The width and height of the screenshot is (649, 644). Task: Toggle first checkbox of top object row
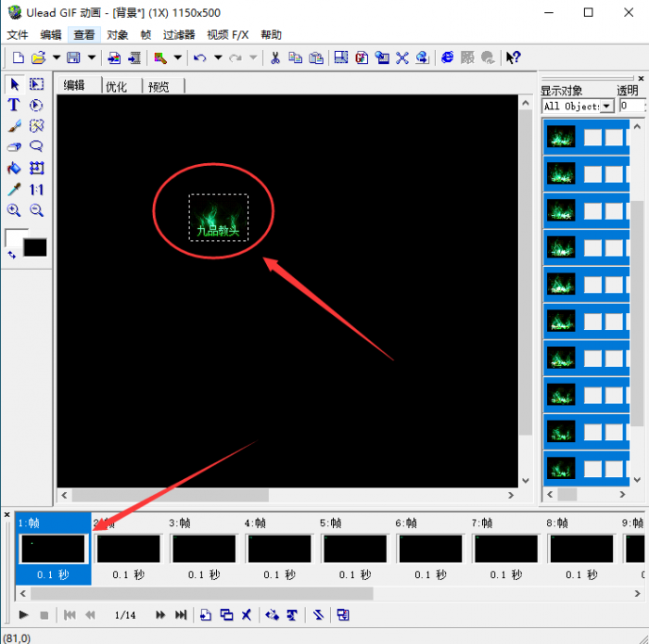(592, 138)
